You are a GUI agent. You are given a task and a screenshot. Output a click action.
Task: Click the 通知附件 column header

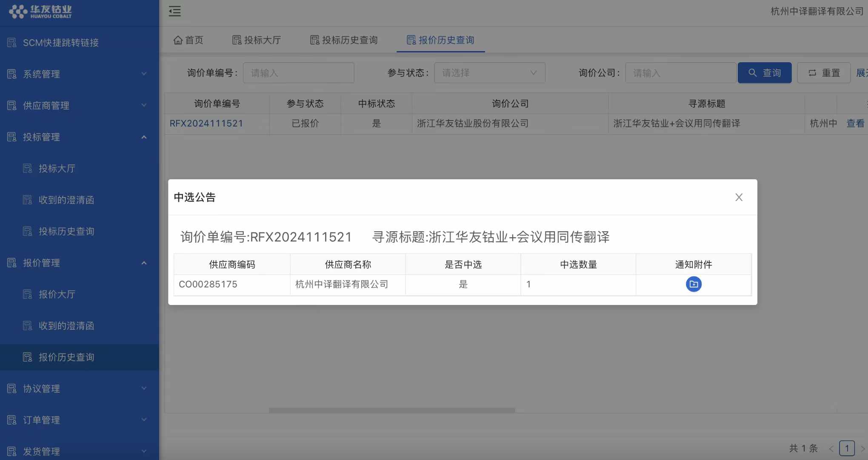[694, 264]
